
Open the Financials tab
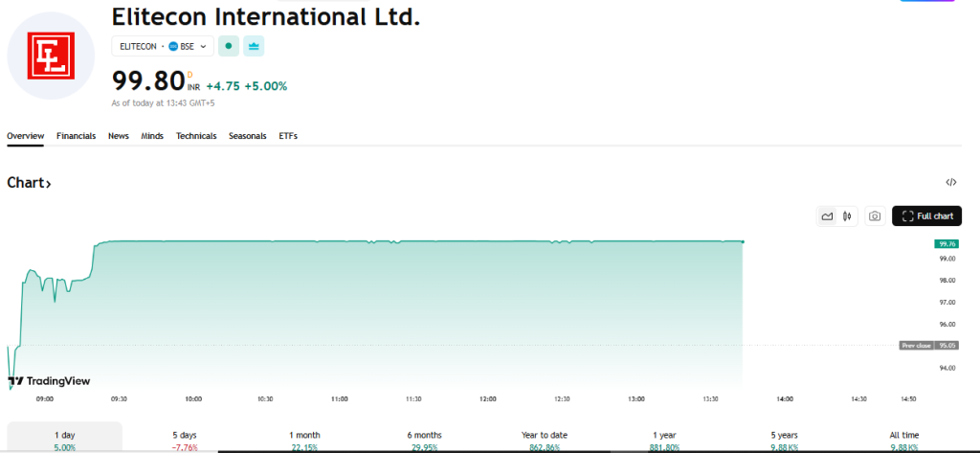tap(77, 136)
